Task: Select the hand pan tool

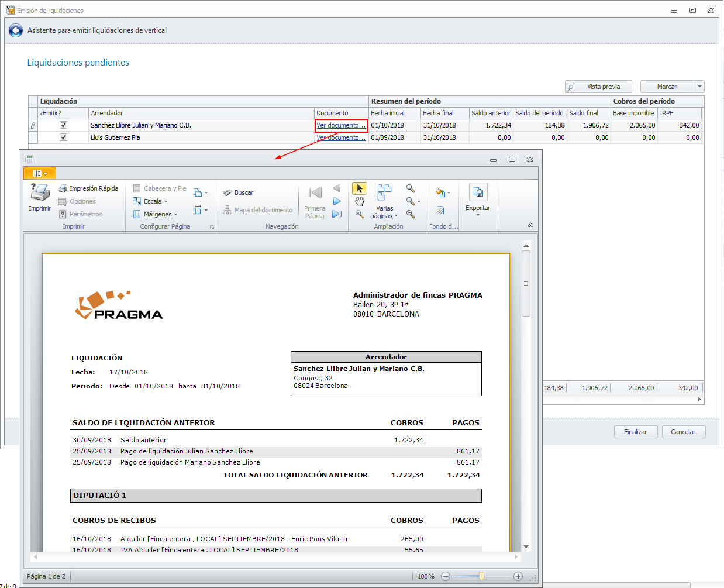Action: pos(360,201)
